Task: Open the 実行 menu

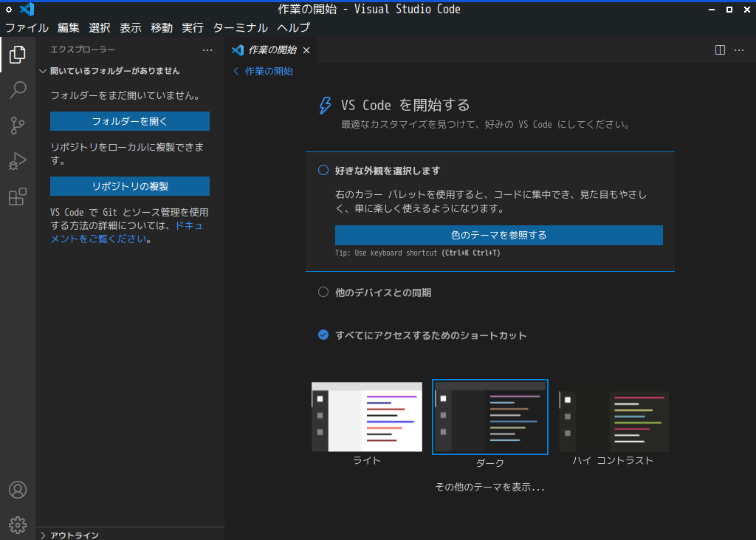Action: coord(193,28)
